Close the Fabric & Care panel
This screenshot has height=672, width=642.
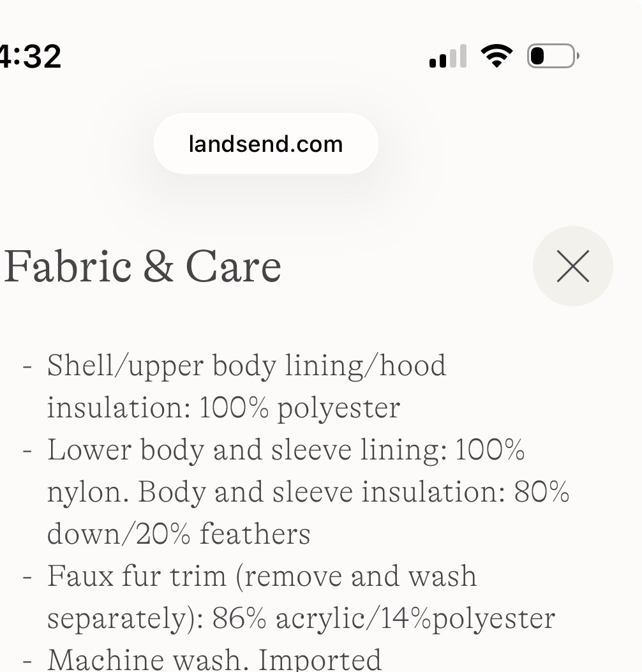coord(572,266)
